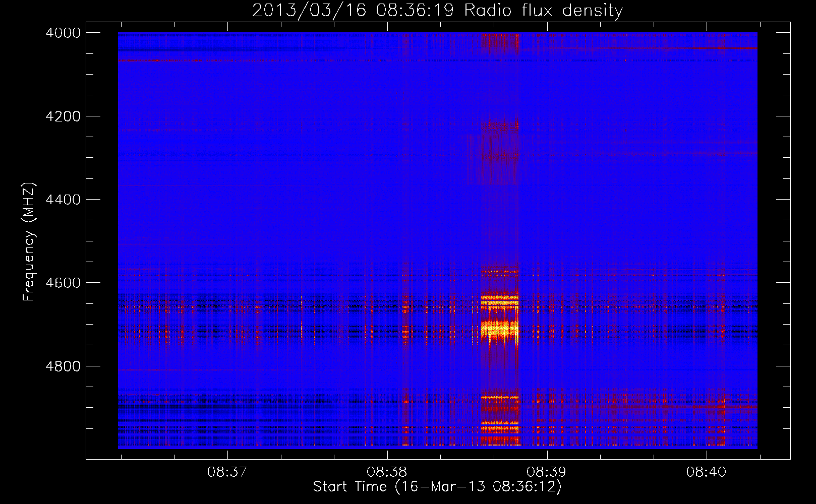Click the 4600 frequency tick label
The width and height of the screenshot is (816, 504).
tap(63, 283)
